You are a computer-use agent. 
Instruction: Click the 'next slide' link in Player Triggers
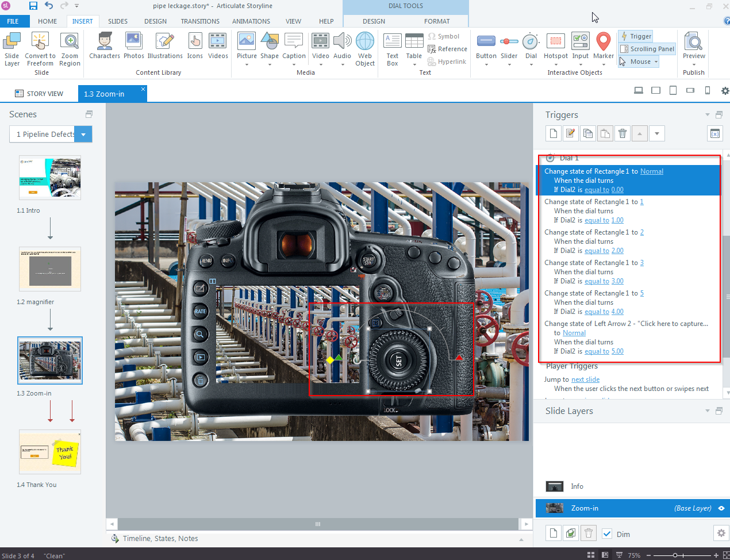click(x=585, y=379)
